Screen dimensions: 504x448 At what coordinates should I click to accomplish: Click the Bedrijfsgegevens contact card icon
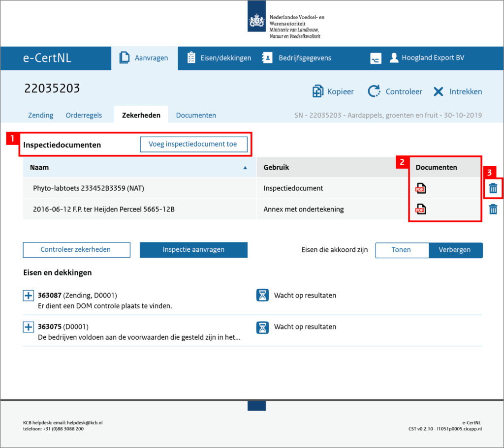tap(267, 58)
